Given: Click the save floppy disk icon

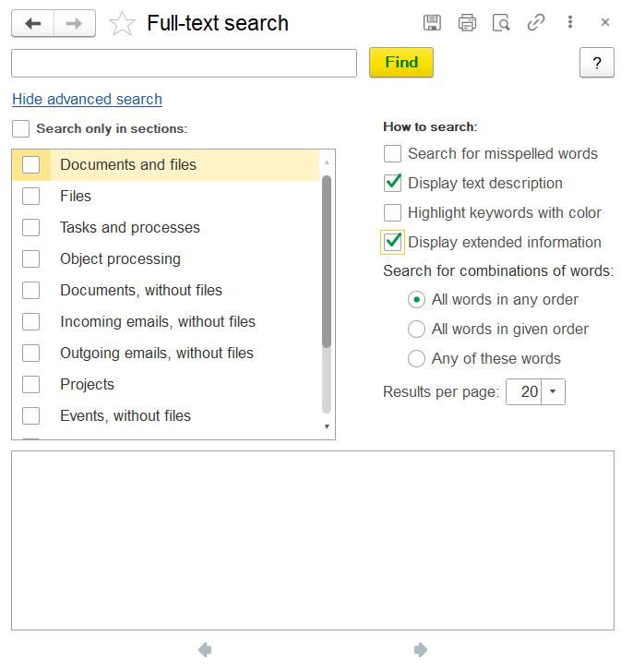Looking at the screenshot, I should pyautogui.click(x=432, y=23).
